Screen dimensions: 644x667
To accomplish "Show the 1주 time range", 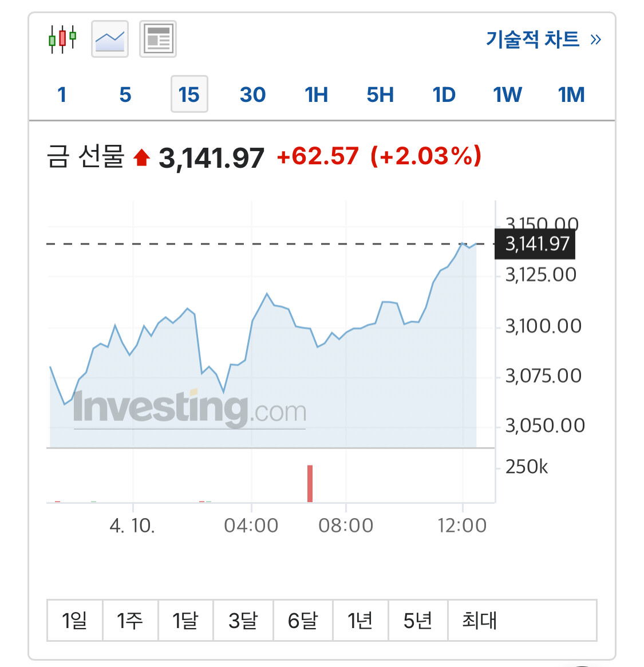I will click(x=130, y=620).
